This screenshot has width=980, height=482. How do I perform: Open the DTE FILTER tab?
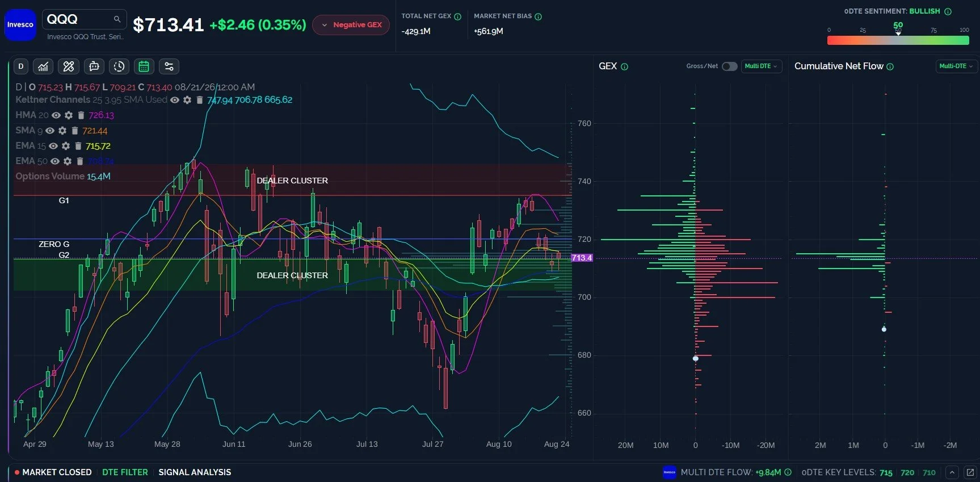point(125,472)
